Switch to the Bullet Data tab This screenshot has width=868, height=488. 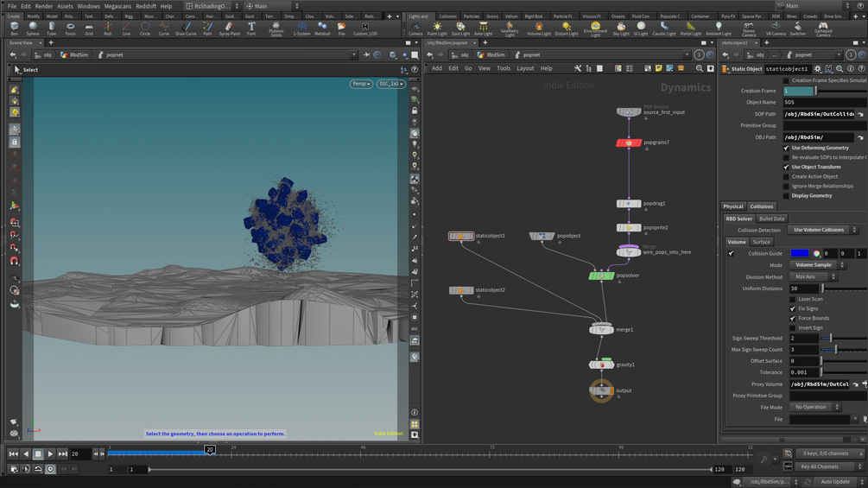point(771,219)
